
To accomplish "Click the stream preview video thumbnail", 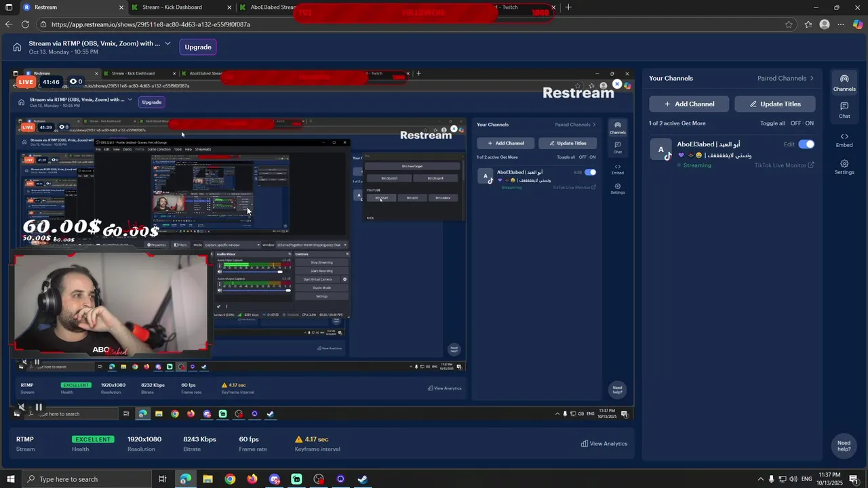I will [322, 244].
